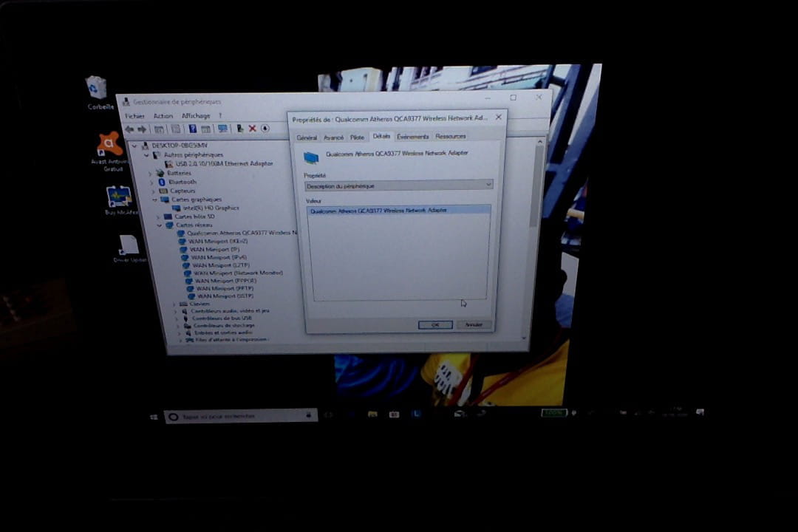Click the Forward arrow in Device Manager toolbar
The width and height of the screenshot is (798, 532).
click(x=142, y=129)
